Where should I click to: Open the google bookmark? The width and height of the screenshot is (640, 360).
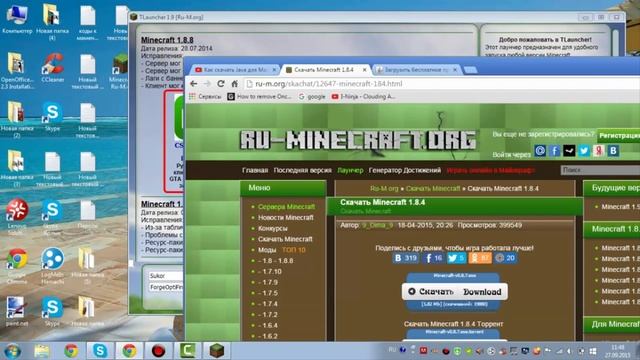(x=312, y=97)
